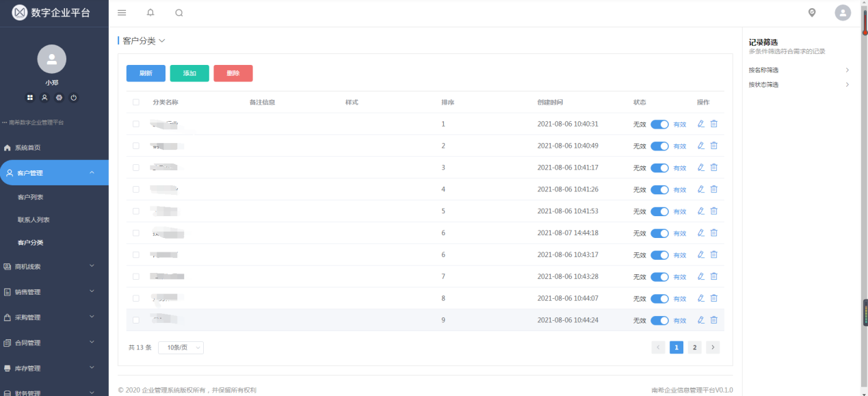Click the power logout icon under 小郑
This screenshot has width=868, height=396.
pyautogui.click(x=74, y=98)
